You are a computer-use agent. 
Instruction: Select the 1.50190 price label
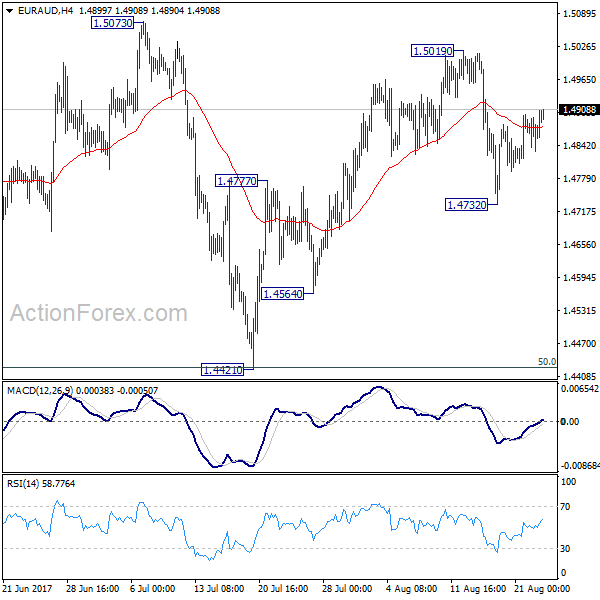coord(432,51)
